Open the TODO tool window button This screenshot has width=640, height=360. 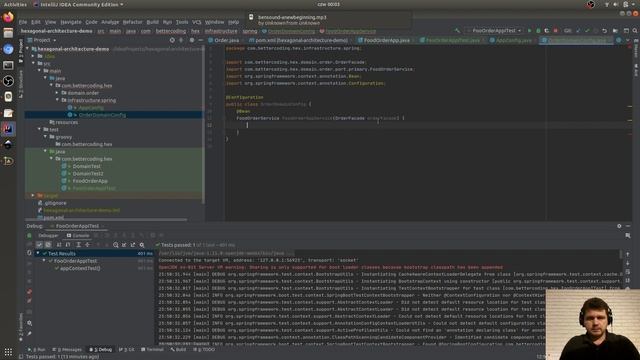(x=204, y=350)
